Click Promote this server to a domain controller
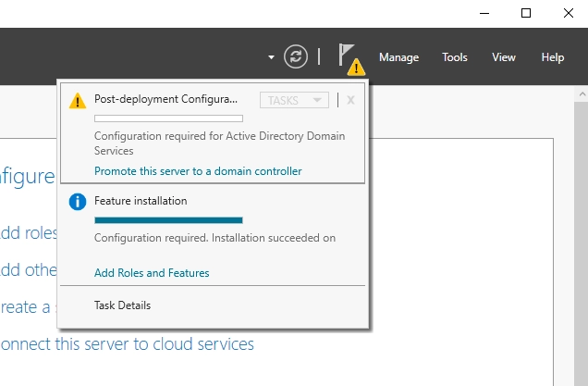 click(198, 171)
